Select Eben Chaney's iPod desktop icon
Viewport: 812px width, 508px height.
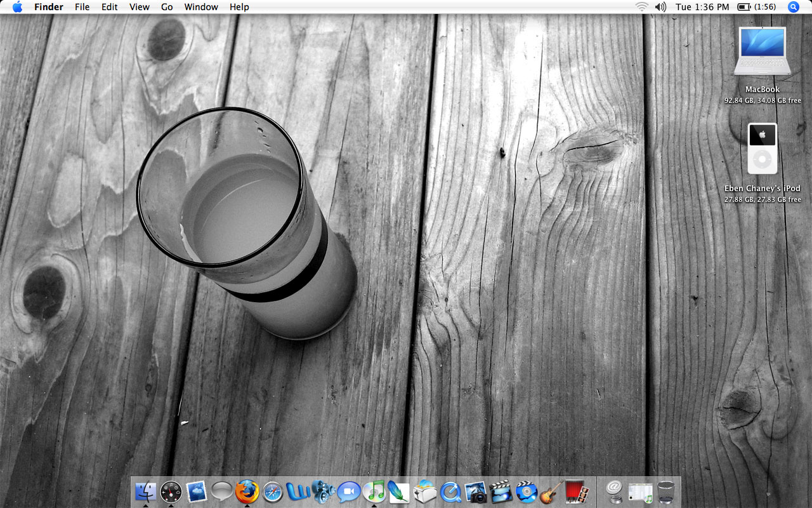(x=763, y=149)
